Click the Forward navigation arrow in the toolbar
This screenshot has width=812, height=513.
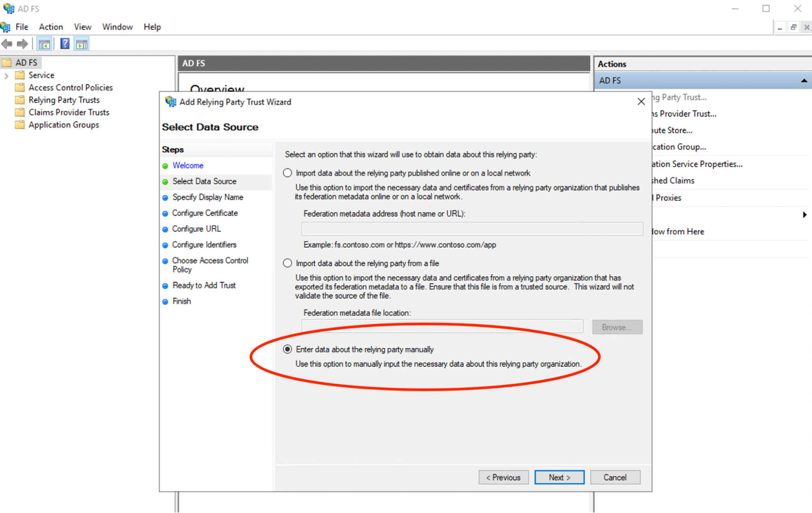22,43
